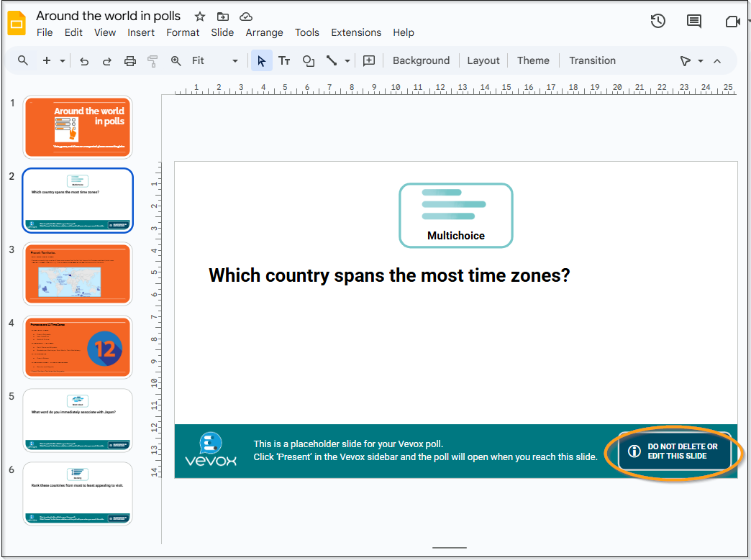Click the Print icon

(x=129, y=60)
